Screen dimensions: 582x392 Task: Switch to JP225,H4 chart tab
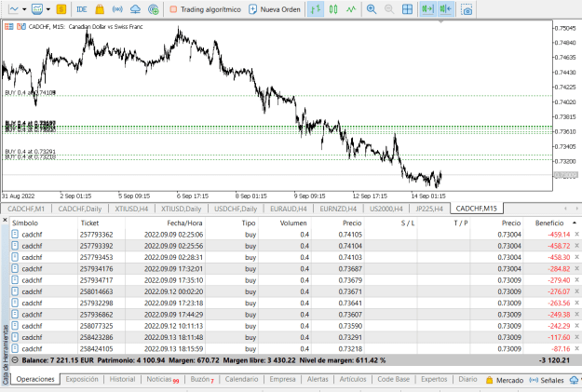coord(429,209)
